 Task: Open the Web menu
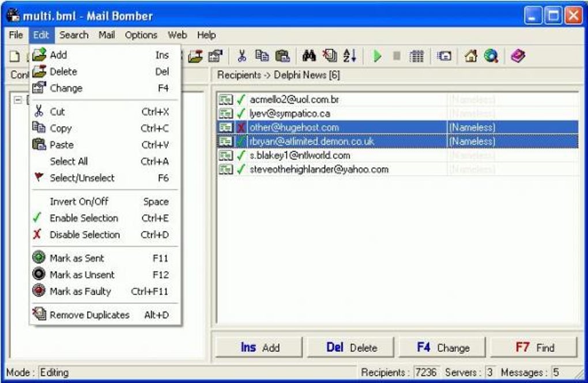point(177,35)
